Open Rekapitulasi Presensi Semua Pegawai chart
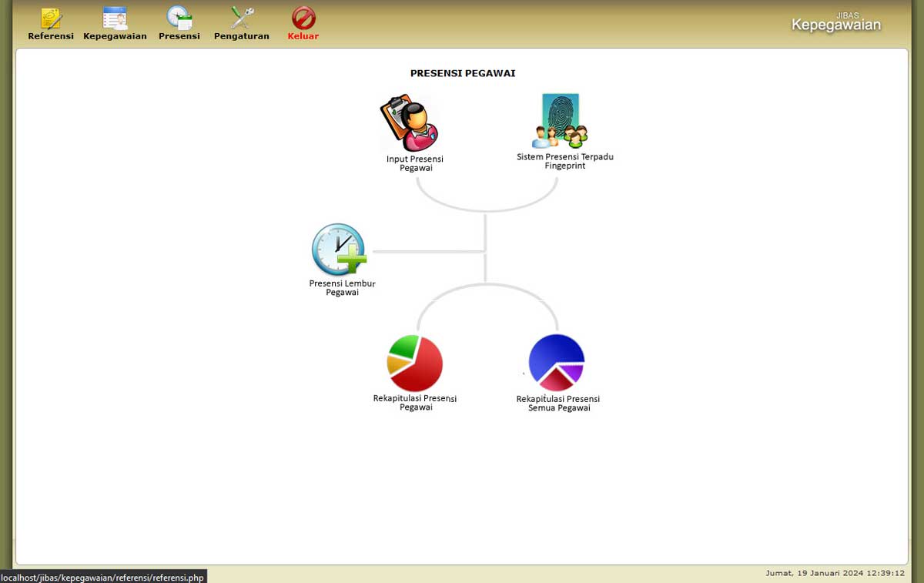The image size is (924, 583). click(556, 363)
